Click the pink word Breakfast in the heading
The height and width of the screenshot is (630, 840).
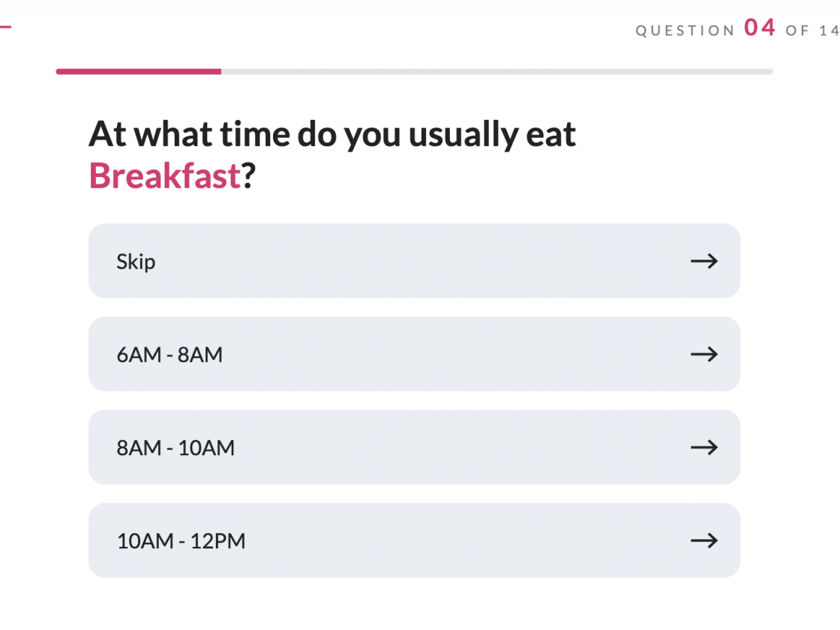[x=165, y=176]
